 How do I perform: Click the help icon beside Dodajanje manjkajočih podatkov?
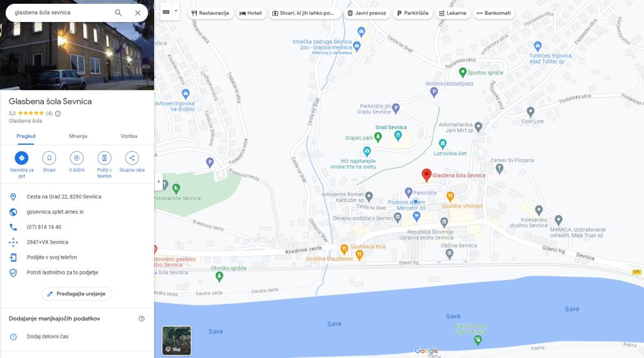pyautogui.click(x=142, y=318)
